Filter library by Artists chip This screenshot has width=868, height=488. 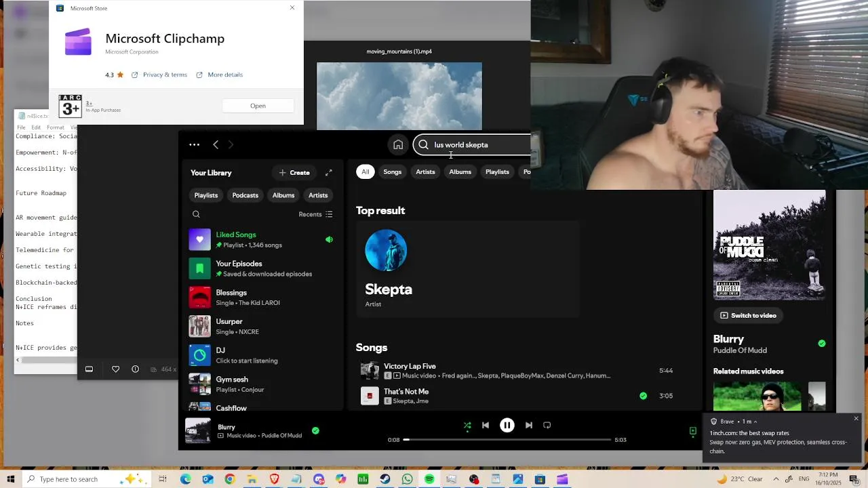click(x=318, y=195)
